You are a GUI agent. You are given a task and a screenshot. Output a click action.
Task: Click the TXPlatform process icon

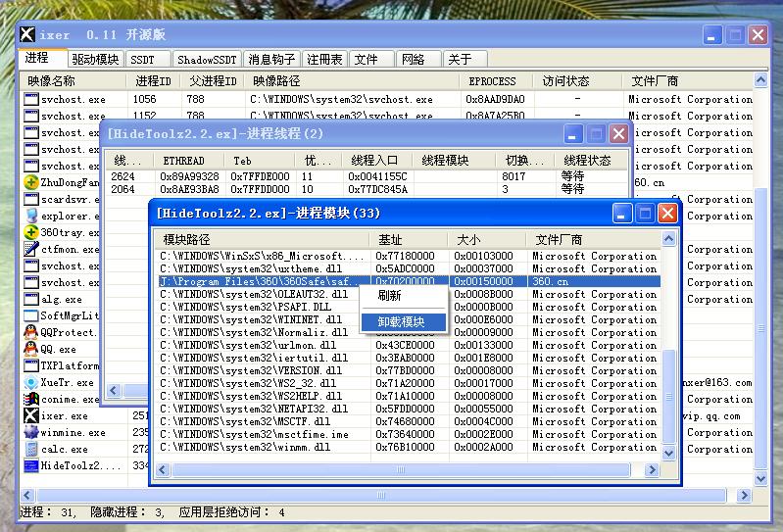tap(31, 365)
